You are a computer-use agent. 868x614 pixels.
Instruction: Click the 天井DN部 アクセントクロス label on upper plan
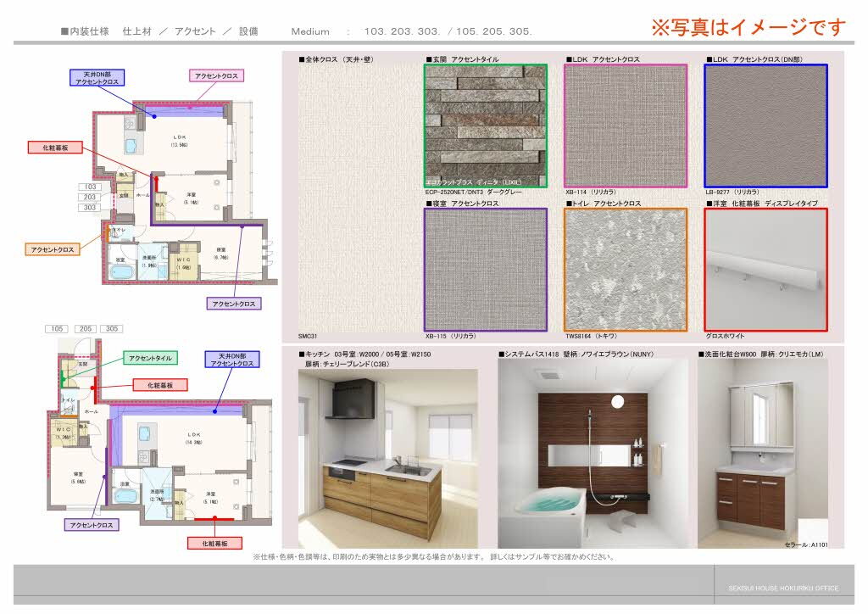97,77
